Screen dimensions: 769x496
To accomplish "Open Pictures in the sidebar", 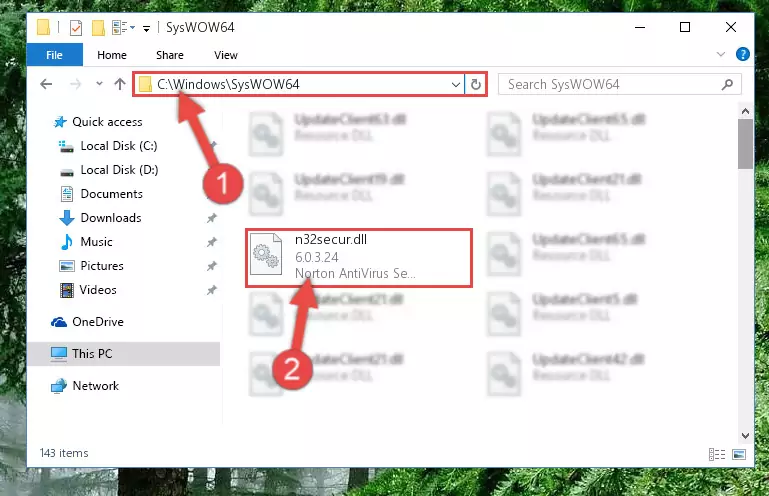I will (x=102, y=266).
